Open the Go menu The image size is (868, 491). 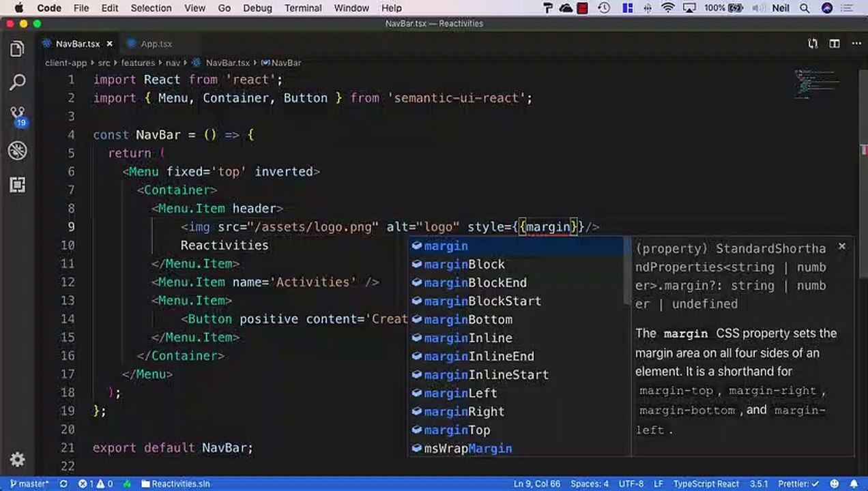click(x=225, y=8)
